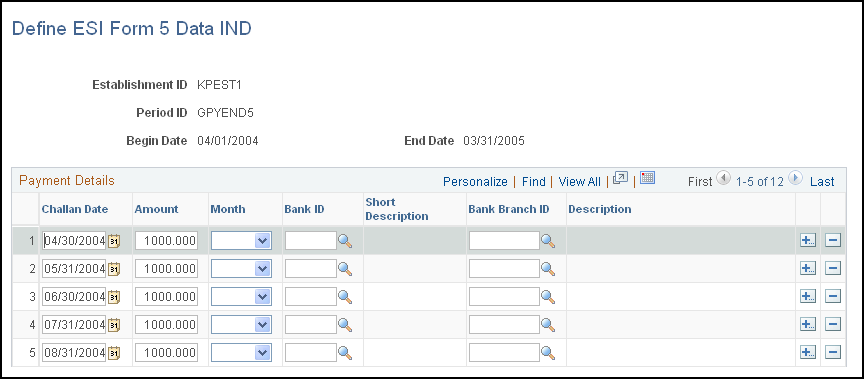
Task: Jump to First rows link
Action: 700,182
